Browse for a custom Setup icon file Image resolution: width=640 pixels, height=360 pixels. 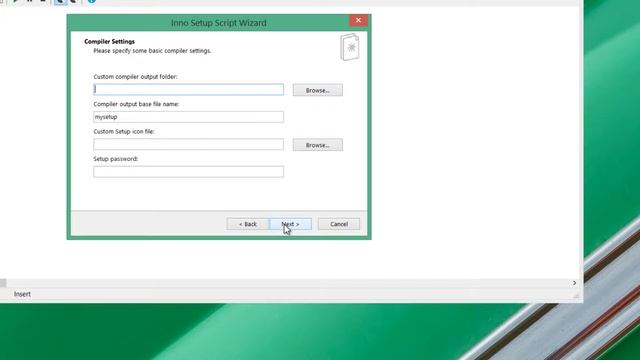coord(318,145)
